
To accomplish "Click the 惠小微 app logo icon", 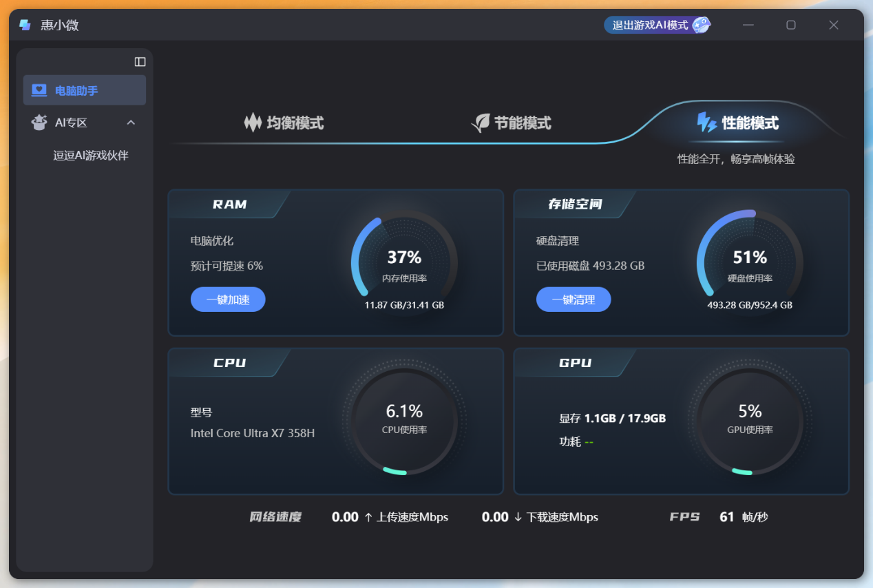I will click(x=25, y=25).
